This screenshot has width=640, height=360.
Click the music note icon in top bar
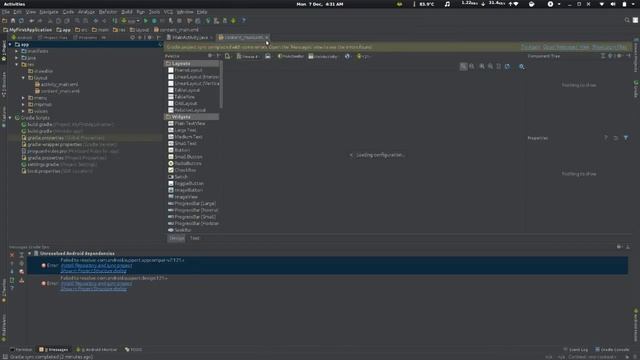(447, 4)
